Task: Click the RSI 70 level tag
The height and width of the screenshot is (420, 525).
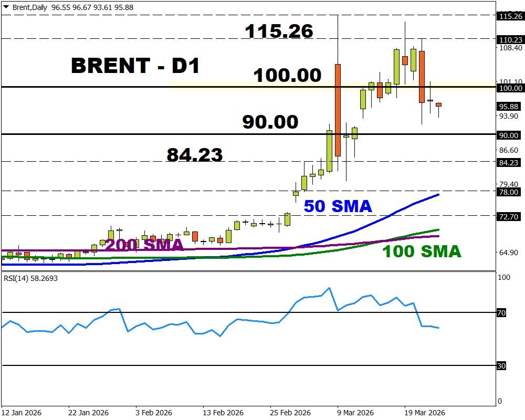Action: coord(501,313)
